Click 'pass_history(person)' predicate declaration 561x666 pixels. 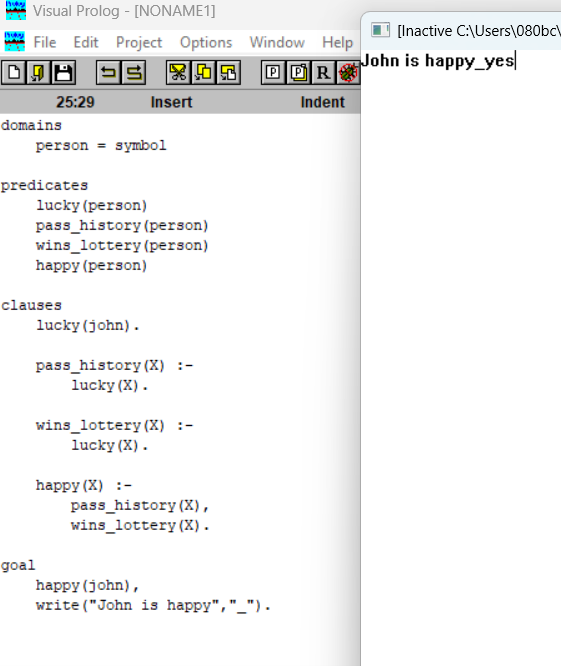[122, 226]
